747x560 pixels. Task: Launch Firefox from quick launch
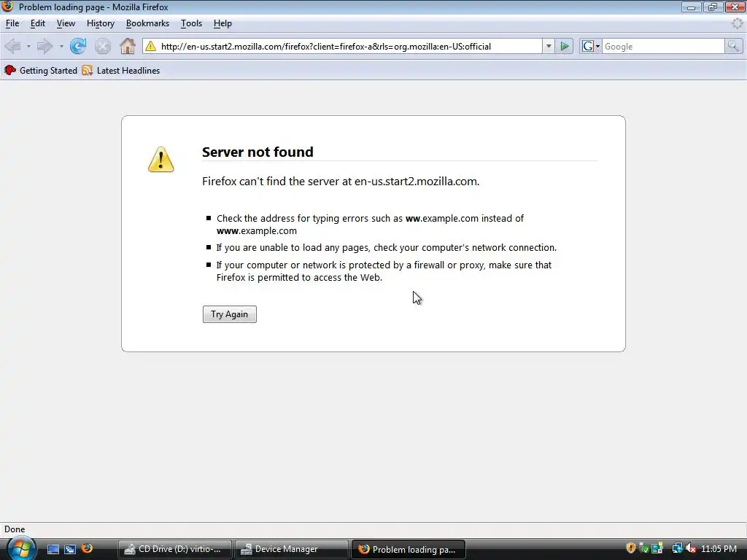tap(88, 548)
